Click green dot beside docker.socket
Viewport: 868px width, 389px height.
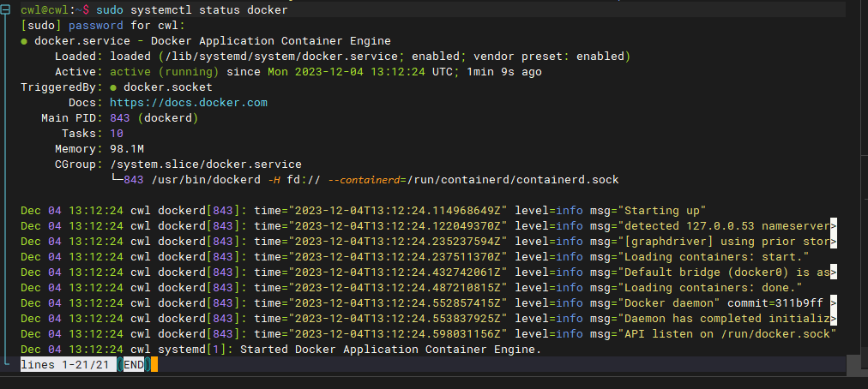tap(113, 87)
